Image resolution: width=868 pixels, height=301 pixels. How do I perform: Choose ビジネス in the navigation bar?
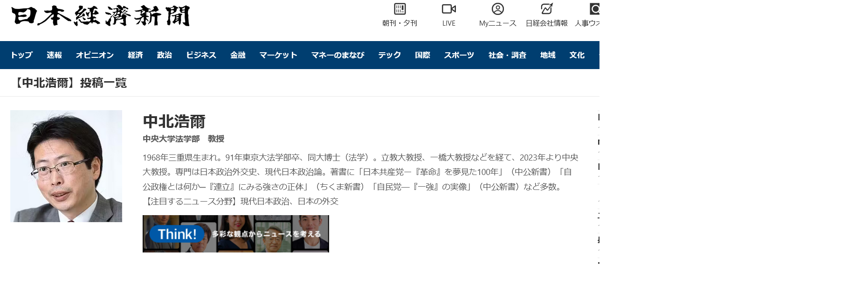pos(201,55)
